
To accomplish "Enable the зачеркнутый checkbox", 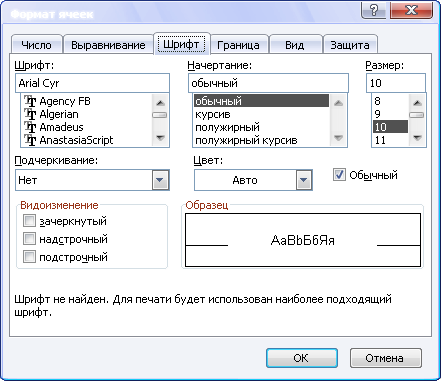I will click(29, 220).
